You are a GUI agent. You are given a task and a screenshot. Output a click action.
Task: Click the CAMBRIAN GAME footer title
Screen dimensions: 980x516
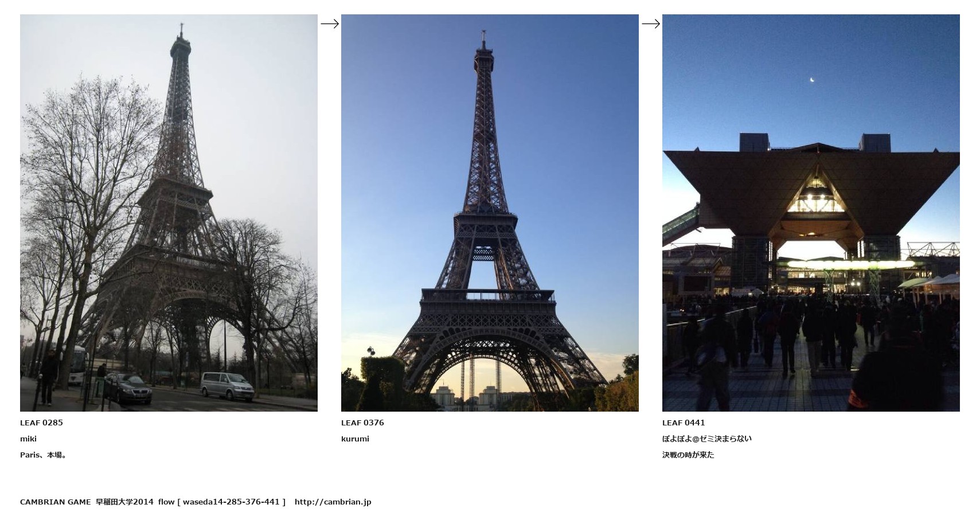pos(55,502)
